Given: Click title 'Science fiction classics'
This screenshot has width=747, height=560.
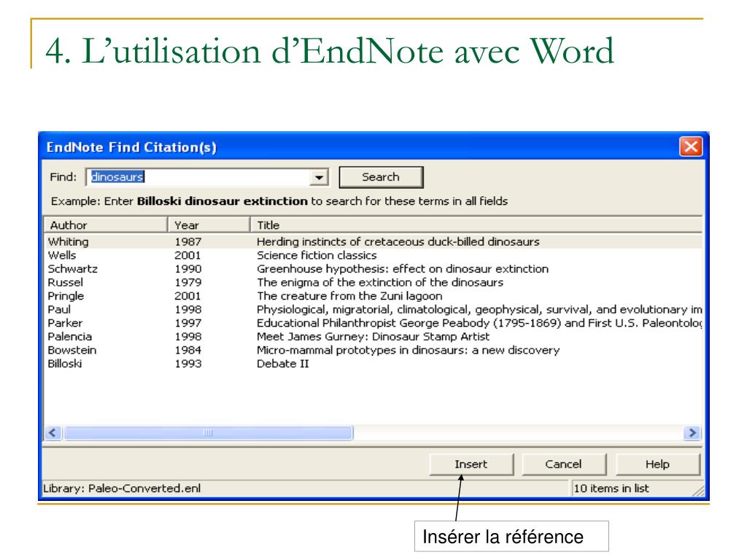Looking at the screenshot, I should click(317, 255).
